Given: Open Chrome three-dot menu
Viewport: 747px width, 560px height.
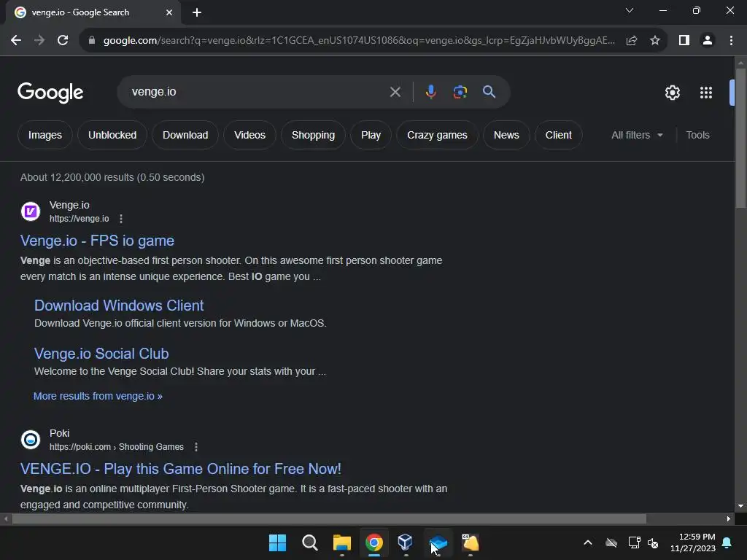Looking at the screenshot, I should point(731,41).
